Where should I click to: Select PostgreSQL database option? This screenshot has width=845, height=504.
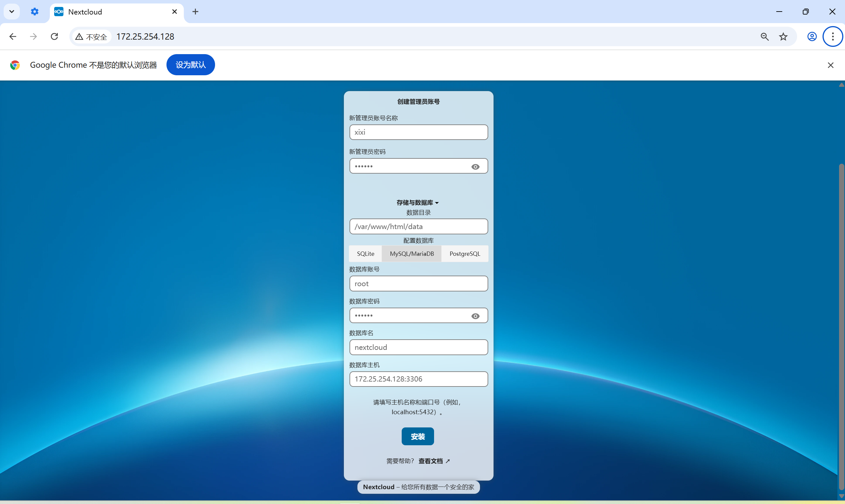[465, 254]
